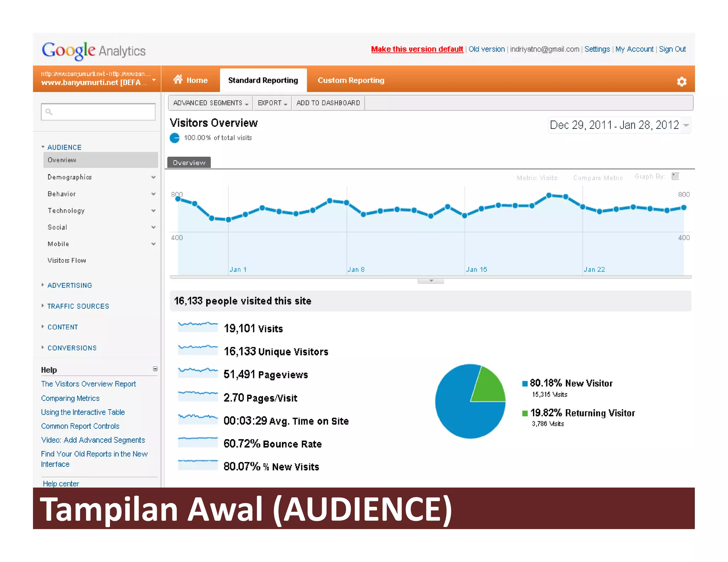This screenshot has height=562, width=728.
Task: Collapse the chart using the handle below the graph
Action: click(x=431, y=281)
